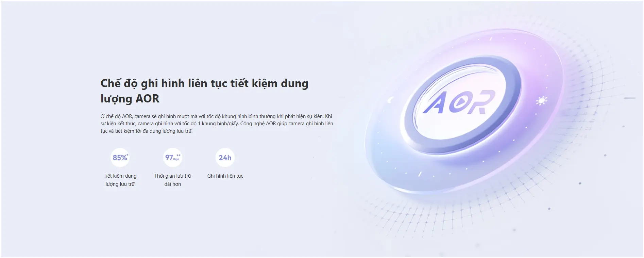Click the letter R of the AOR logo

click(480, 103)
